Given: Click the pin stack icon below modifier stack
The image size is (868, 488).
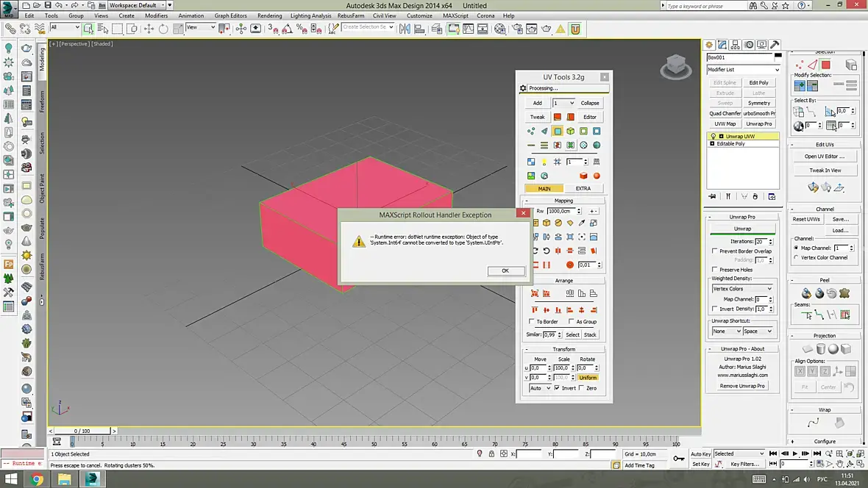Looking at the screenshot, I should (712, 197).
